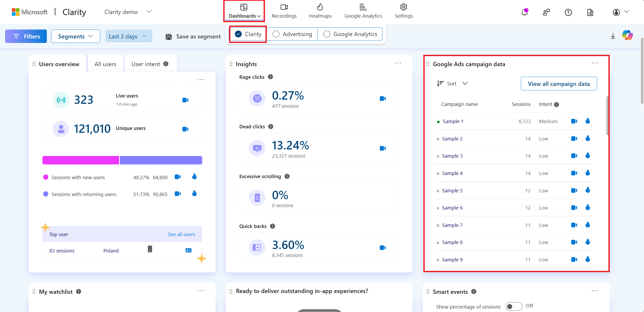Viewport: 644px width, 312px height.
Task: Open heatmap for Sample 6 campaign
Action: (588, 207)
